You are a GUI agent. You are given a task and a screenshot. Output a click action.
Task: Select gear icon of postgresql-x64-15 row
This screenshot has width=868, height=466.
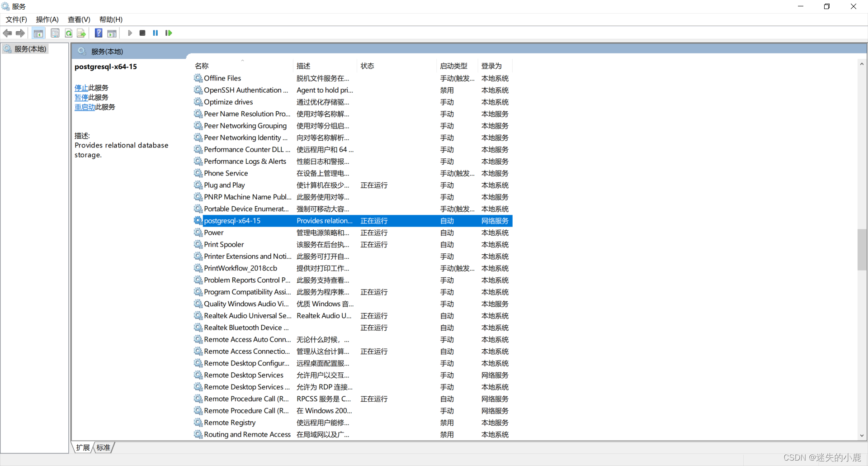coord(198,221)
